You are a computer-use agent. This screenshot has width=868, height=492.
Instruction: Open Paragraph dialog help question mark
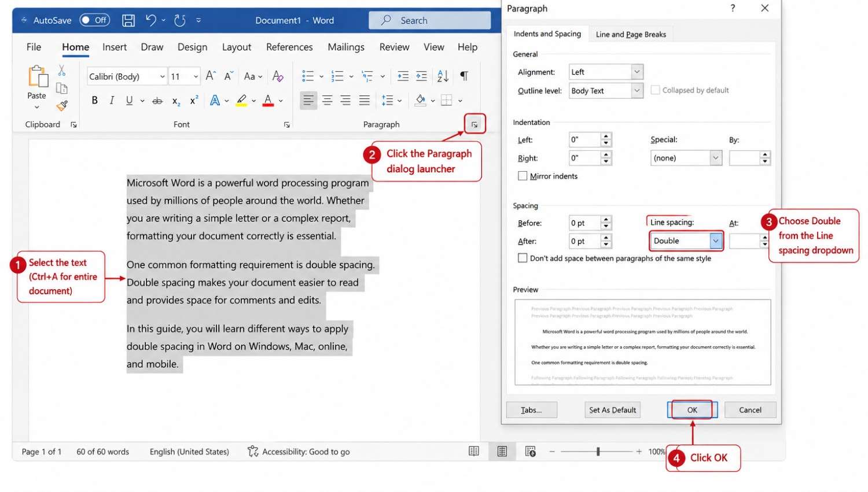[733, 8]
